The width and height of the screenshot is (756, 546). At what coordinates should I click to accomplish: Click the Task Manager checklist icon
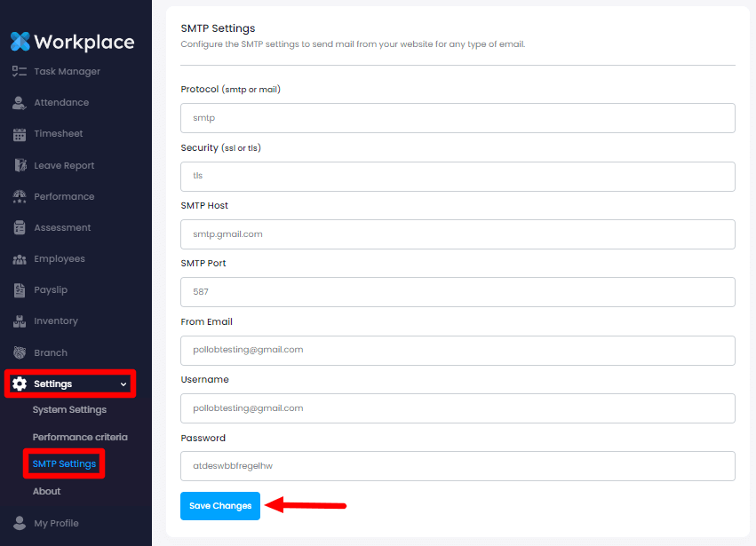(20, 71)
